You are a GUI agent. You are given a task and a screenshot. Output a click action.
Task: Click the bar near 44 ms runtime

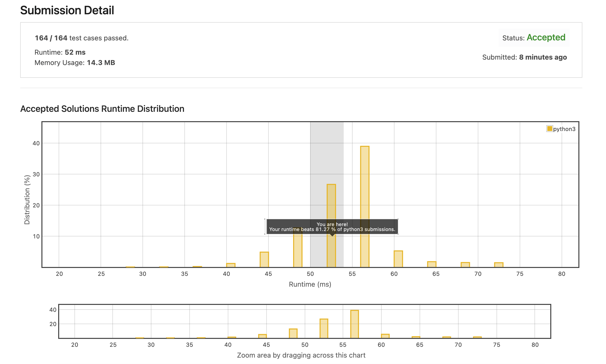click(264, 260)
